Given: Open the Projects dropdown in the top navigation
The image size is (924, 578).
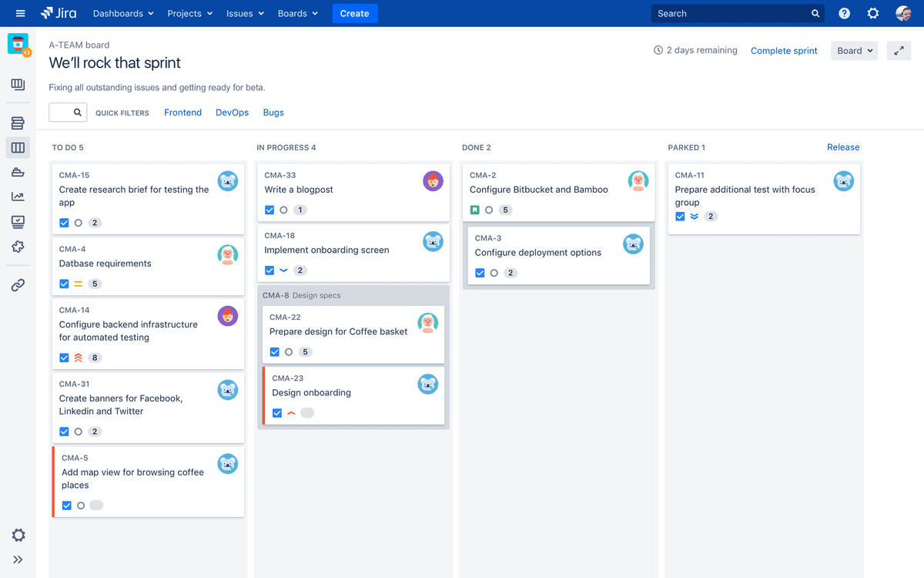Looking at the screenshot, I should [189, 13].
